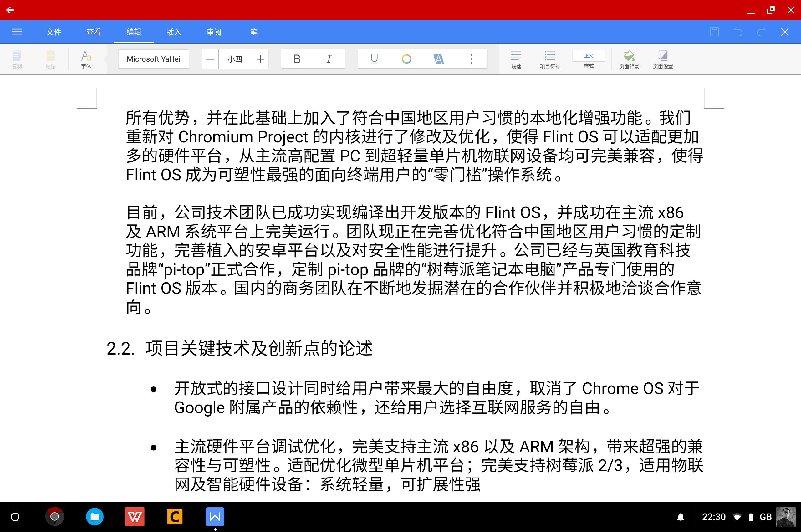The width and height of the screenshot is (801, 532).
Task: Click the redo arrow icon
Action: click(761, 32)
